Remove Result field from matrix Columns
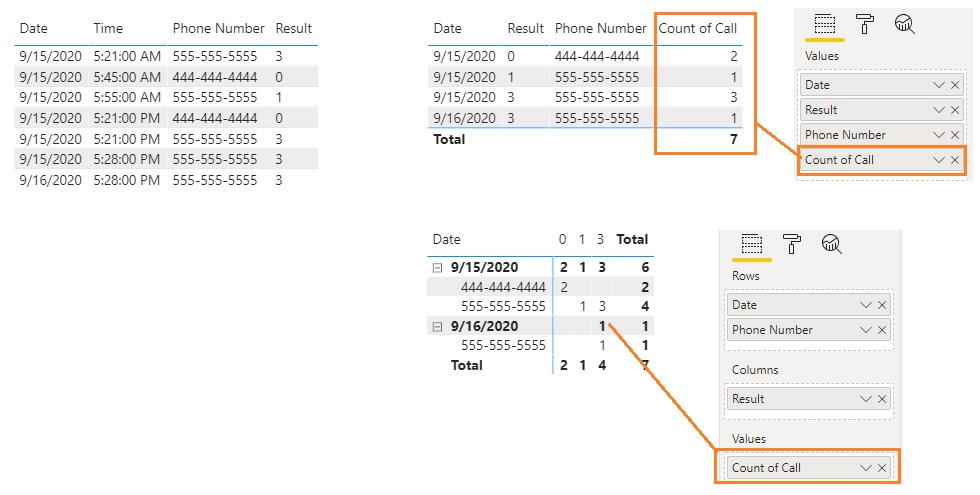 pos(882,399)
